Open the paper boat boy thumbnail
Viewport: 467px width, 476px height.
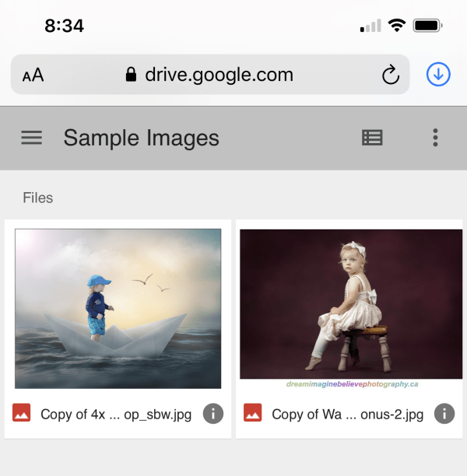(x=118, y=308)
